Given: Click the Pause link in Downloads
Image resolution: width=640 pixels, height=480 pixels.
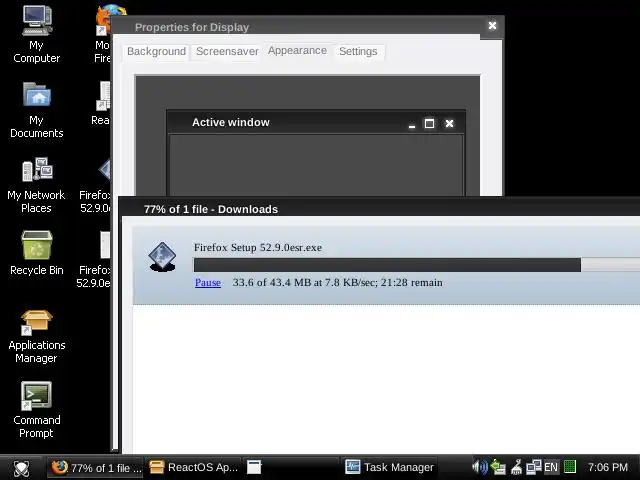Looking at the screenshot, I should (x=208, y=282).
